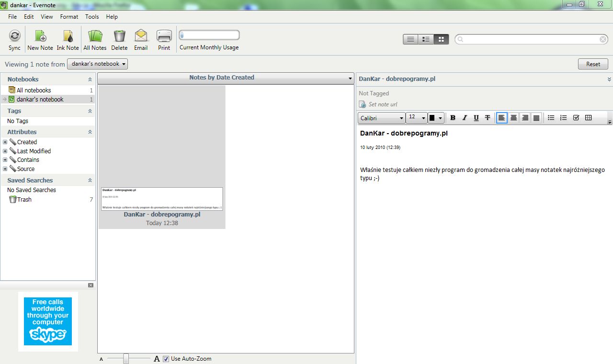Collapse the Attributes section
Screen dimensions: 613x364
click(x=90, y=132)
